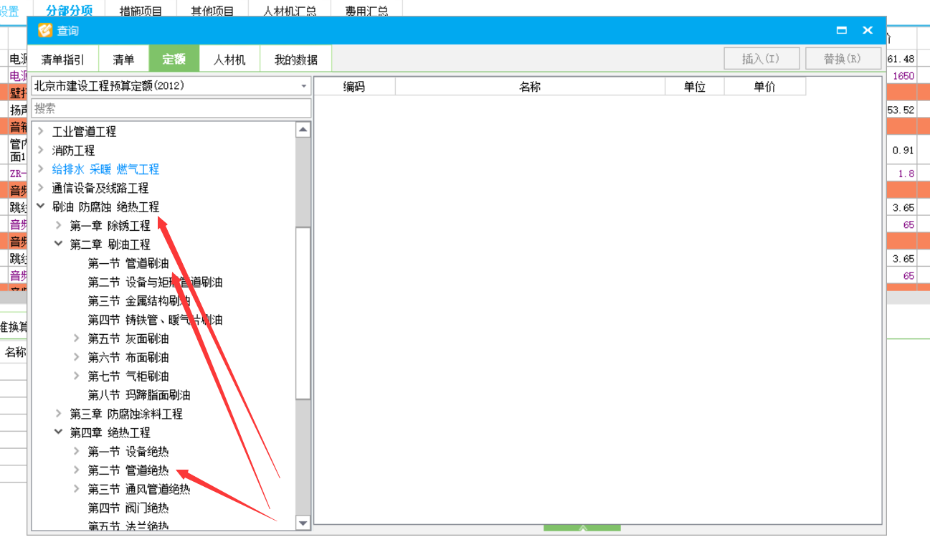
Task: Click the 编码 column header
Action: click(x=354, y=87)
